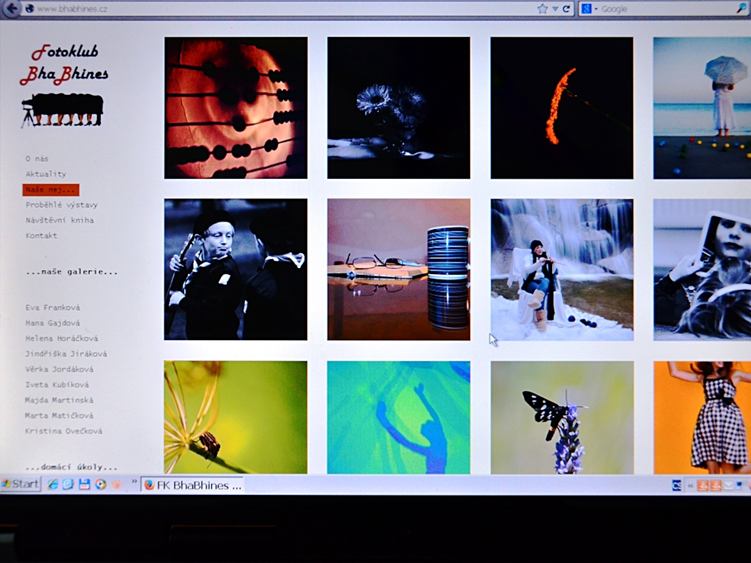Image resolution: width=751 pixels, height=563 pixels.
Task: Click the round colorful quick launch icon
Action: (100, 484)
